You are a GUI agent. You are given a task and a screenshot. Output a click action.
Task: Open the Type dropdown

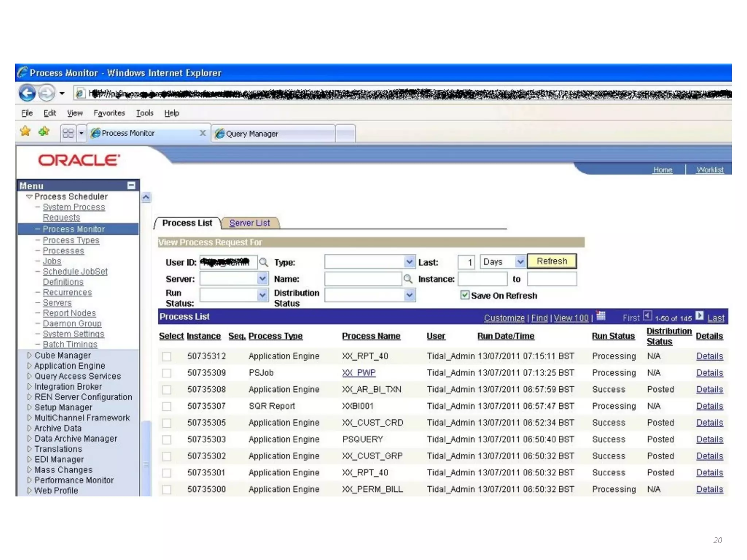pos(409,262)
